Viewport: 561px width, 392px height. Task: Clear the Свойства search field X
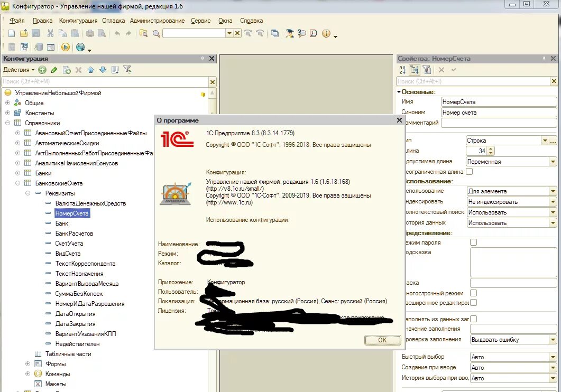click(x=554, y=81)
